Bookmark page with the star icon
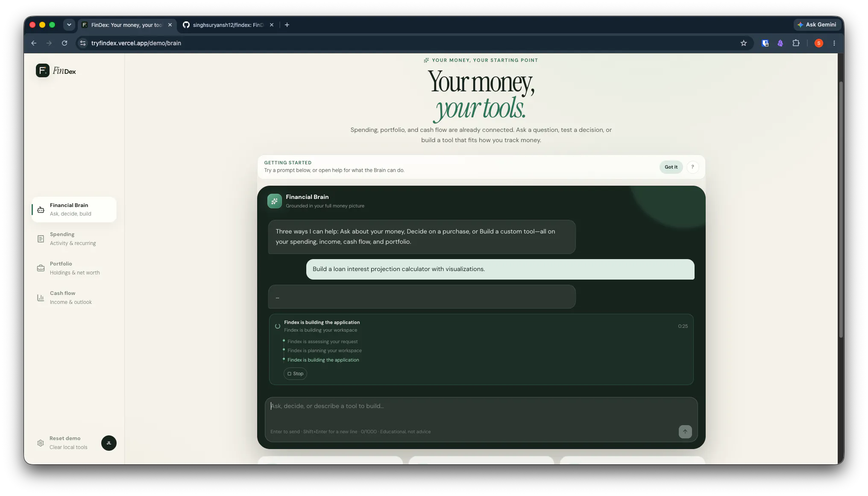 coord(744,43)
